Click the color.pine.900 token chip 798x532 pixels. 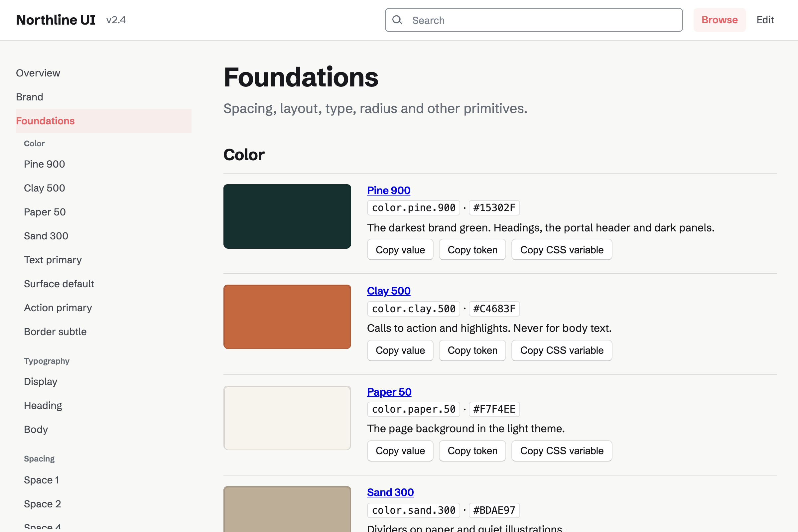pos(413,207)
